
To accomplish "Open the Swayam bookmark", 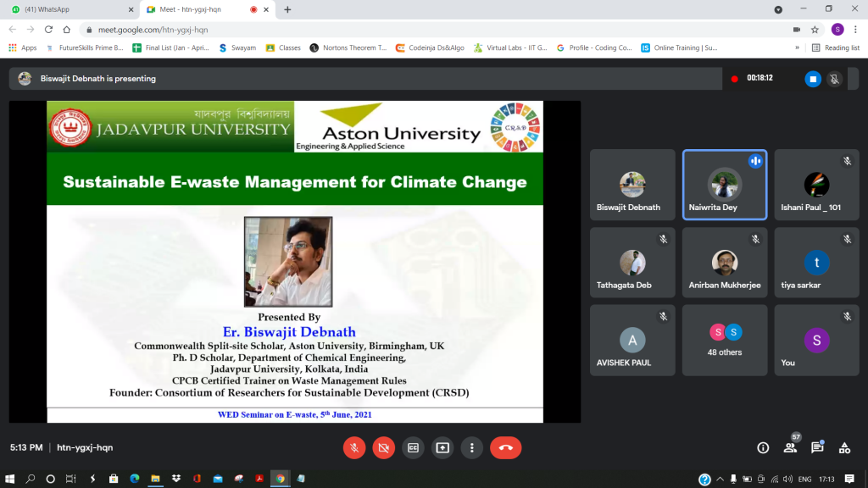I will (237, 47).
